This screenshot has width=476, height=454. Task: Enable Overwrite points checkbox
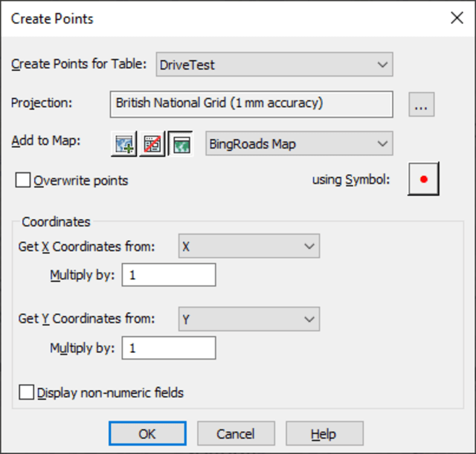point(23,180)
